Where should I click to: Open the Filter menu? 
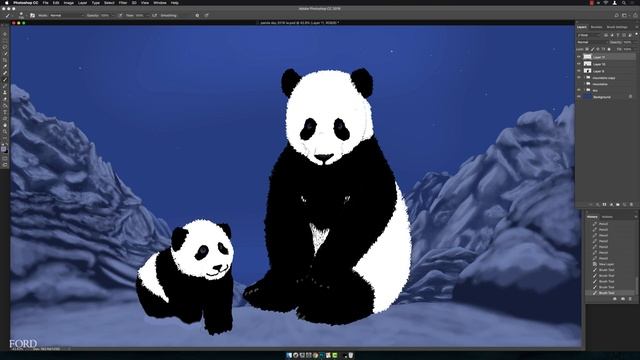pos(123,3)
